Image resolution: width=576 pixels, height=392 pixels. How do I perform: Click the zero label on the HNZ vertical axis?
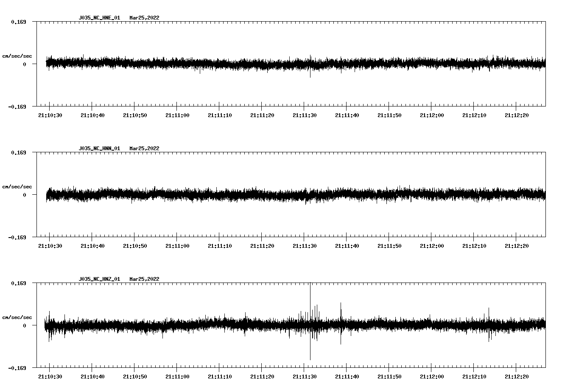pos(25,325)
